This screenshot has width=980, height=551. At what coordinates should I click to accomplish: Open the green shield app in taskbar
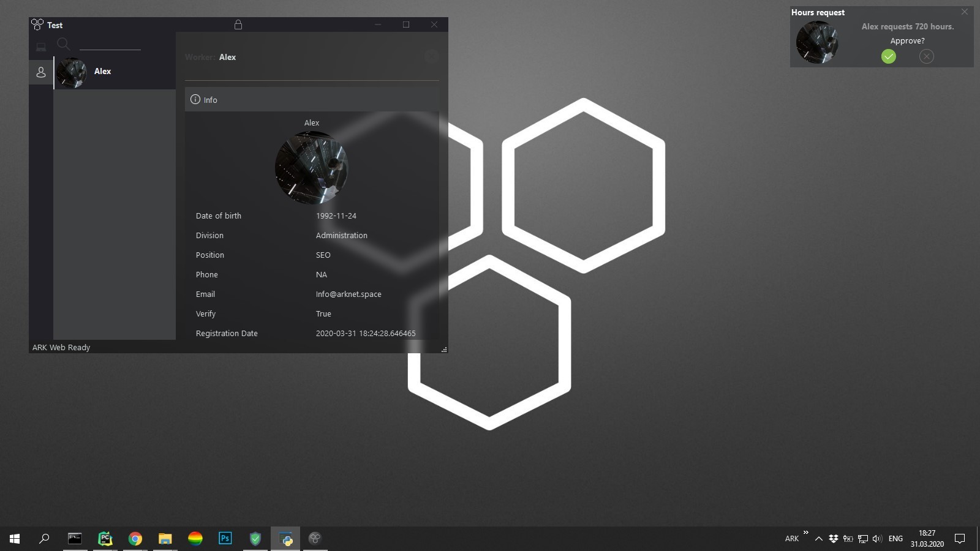[x=255, y=539]
